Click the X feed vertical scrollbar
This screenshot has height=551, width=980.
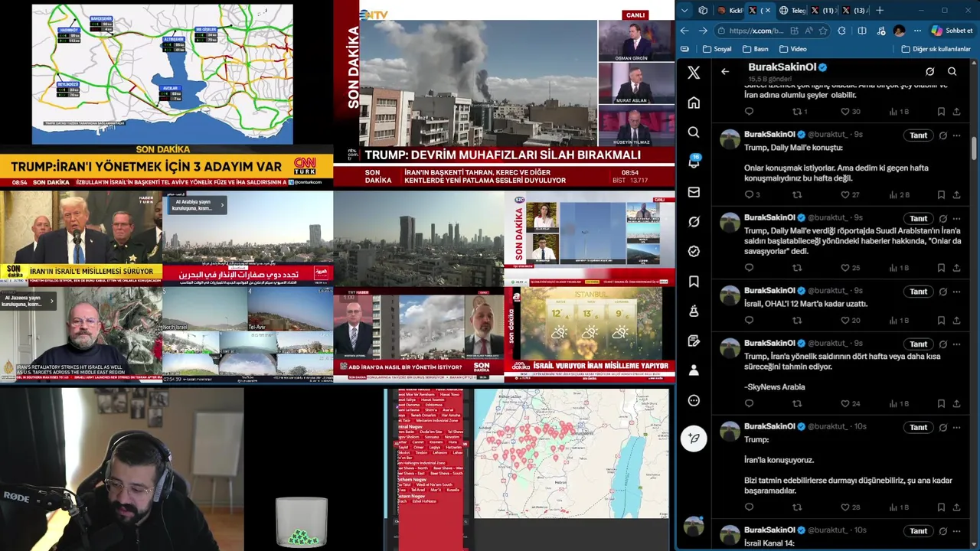coord(975,149)
